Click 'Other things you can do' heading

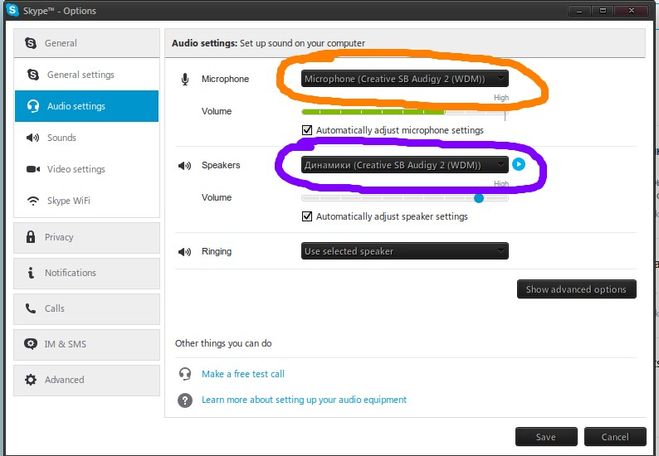[223, 343]
